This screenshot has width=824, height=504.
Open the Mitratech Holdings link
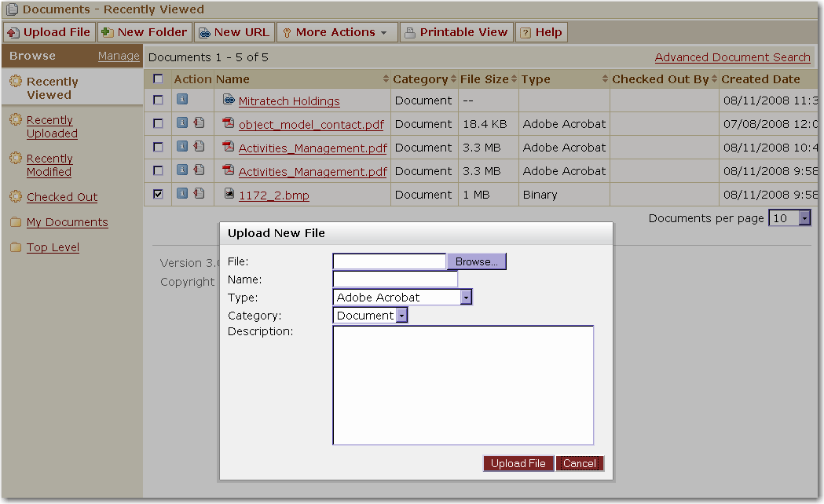tap(289, 100)
